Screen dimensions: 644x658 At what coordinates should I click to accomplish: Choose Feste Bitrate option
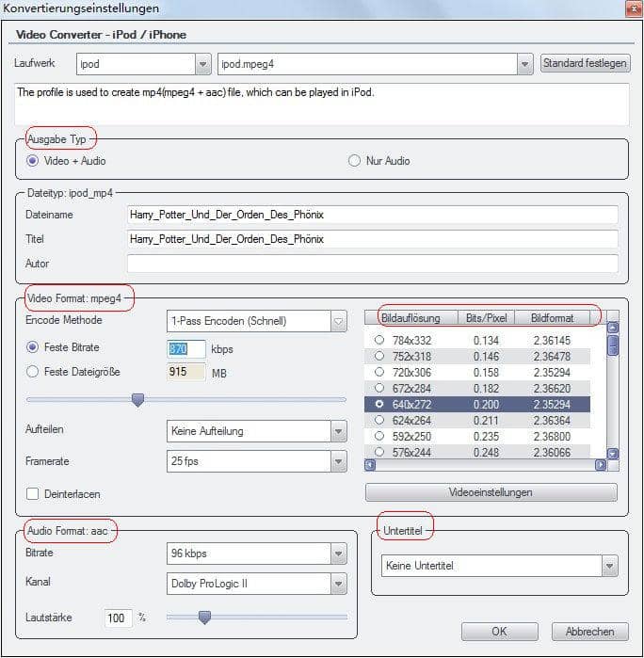33,347
